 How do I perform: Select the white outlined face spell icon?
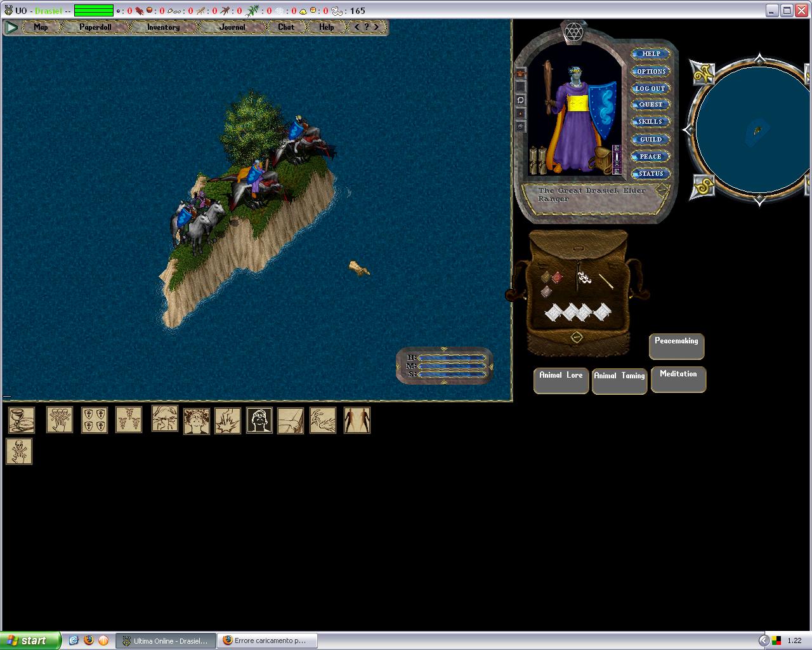(x=259, y=420)
